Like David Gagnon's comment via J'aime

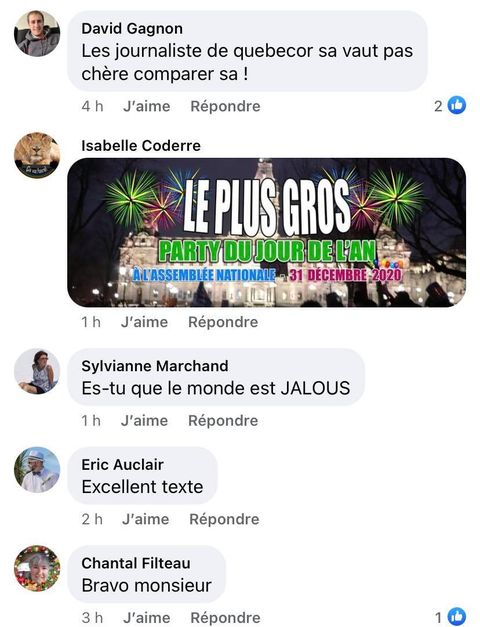[x=147, y=106]
